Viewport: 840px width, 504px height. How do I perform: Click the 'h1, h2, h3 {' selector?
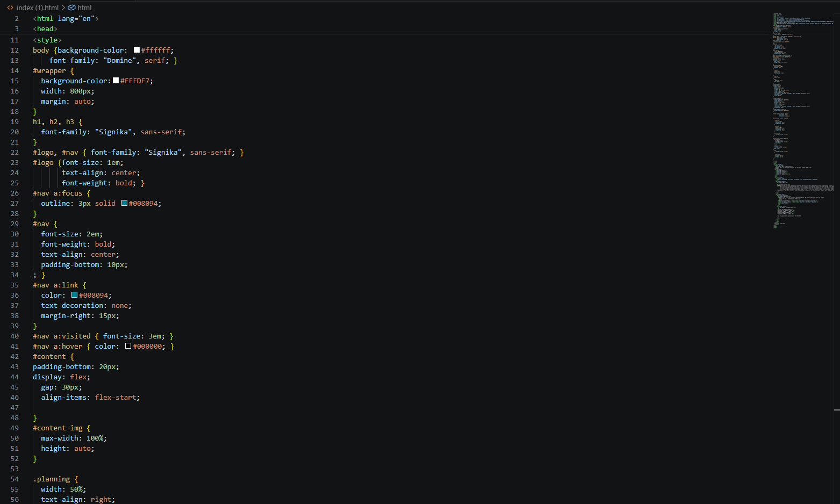coord(58,121)
